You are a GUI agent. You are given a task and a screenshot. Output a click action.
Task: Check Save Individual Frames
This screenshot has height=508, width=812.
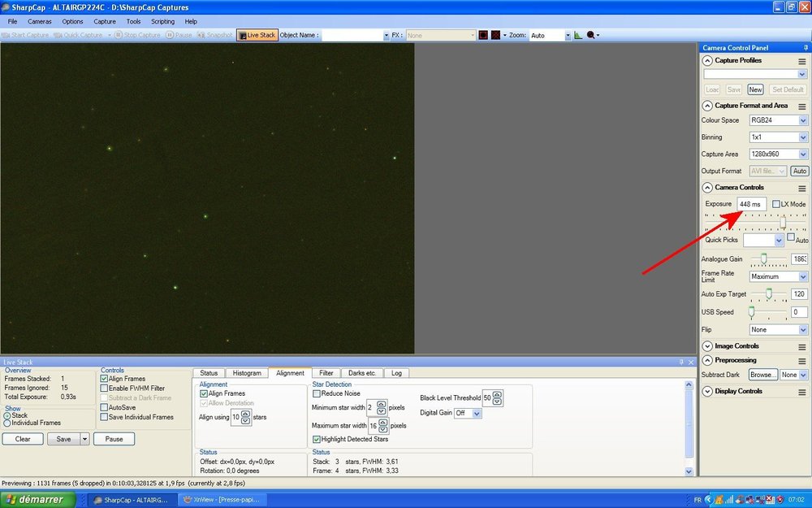(x=104, y=417)
